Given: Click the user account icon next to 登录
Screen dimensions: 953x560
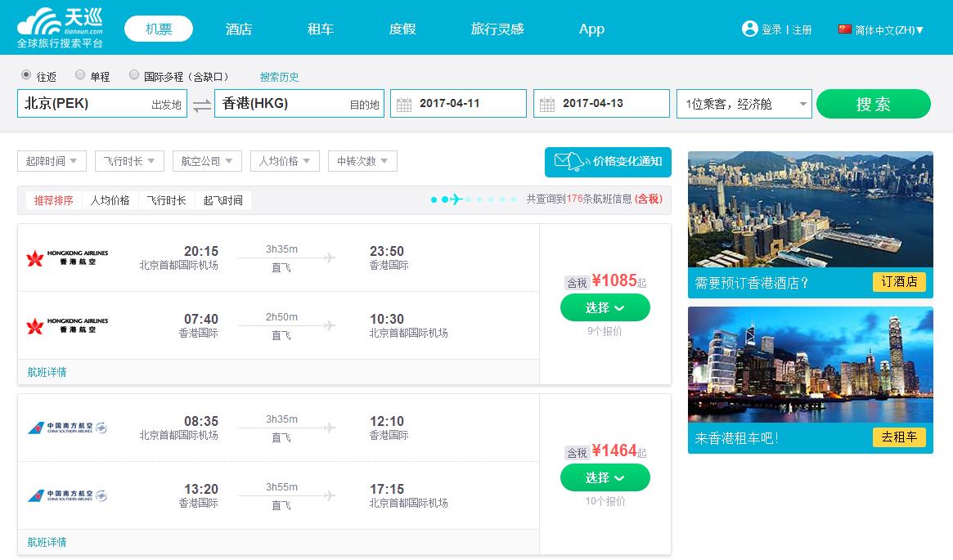Looking at the screenshot, I should pos(750,29).
